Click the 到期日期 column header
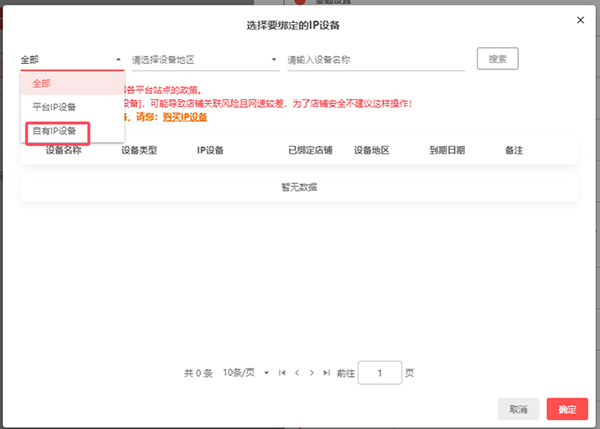 (447, 150)
